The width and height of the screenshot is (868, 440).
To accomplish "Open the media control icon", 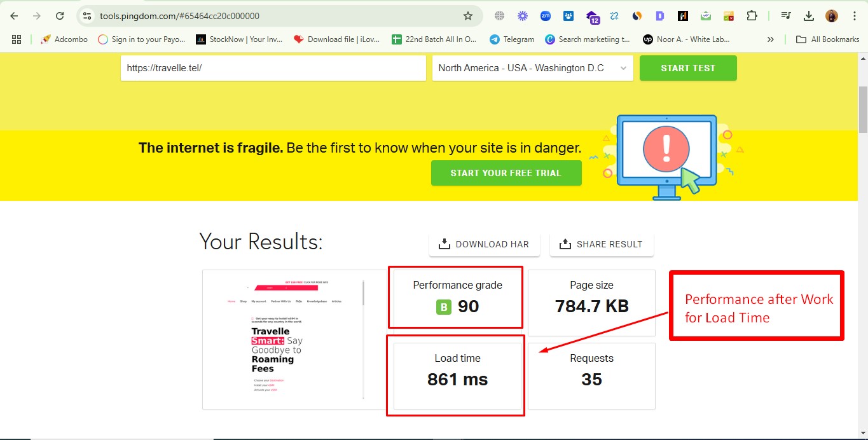I will (x=786, y=16).
